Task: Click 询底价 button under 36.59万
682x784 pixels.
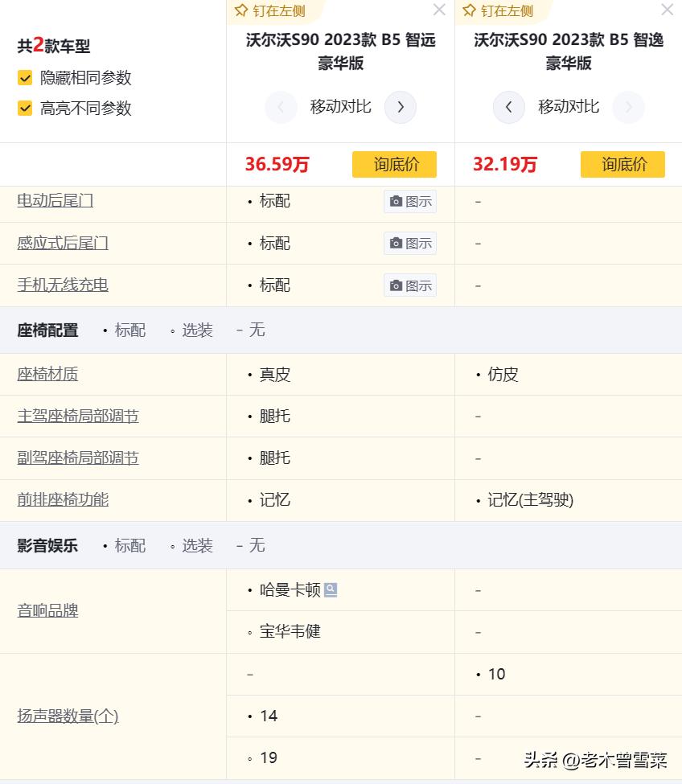Action: (394, 164)
